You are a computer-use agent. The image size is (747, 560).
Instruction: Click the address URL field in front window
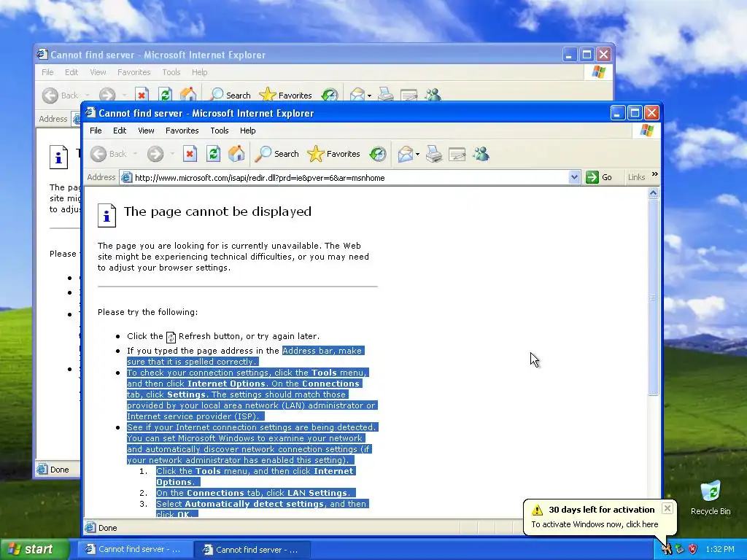pos(350,178)
